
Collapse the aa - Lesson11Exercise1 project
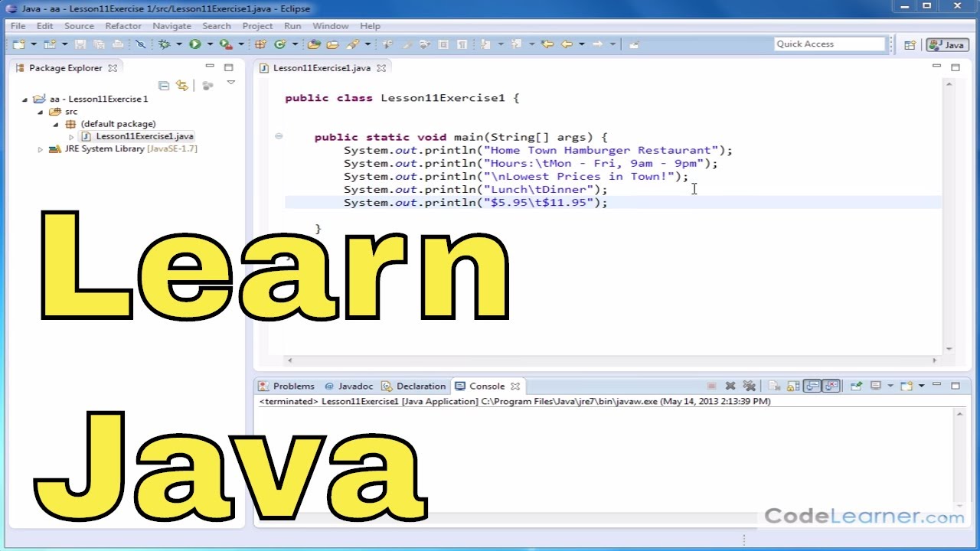click(24, 99)
